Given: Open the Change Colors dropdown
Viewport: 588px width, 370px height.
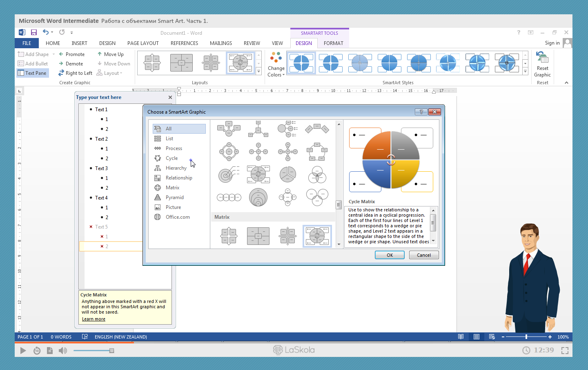Looking at the screenshot, I should click(276, 65).
